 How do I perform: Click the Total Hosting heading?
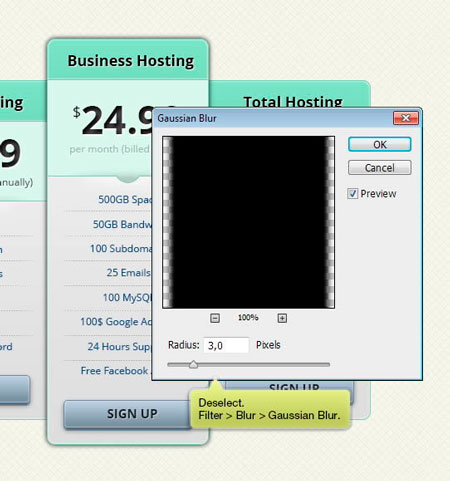pyautogui.click(x=293, y=102)
